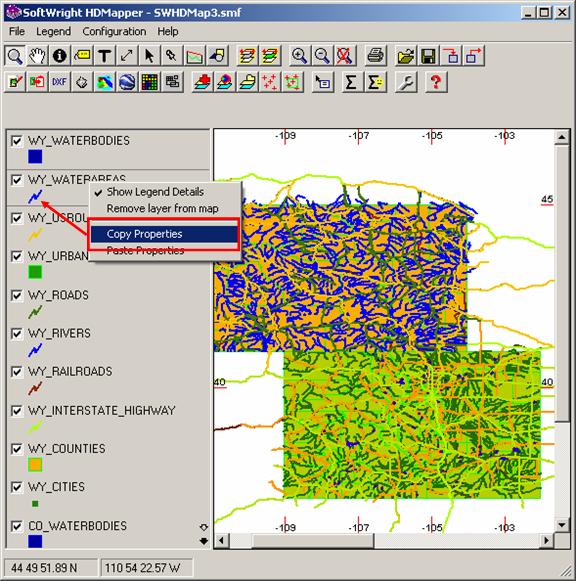This screenshot has width=576, height=581.
Task: Select the yellow label tag tool
Action: (82, 56)
